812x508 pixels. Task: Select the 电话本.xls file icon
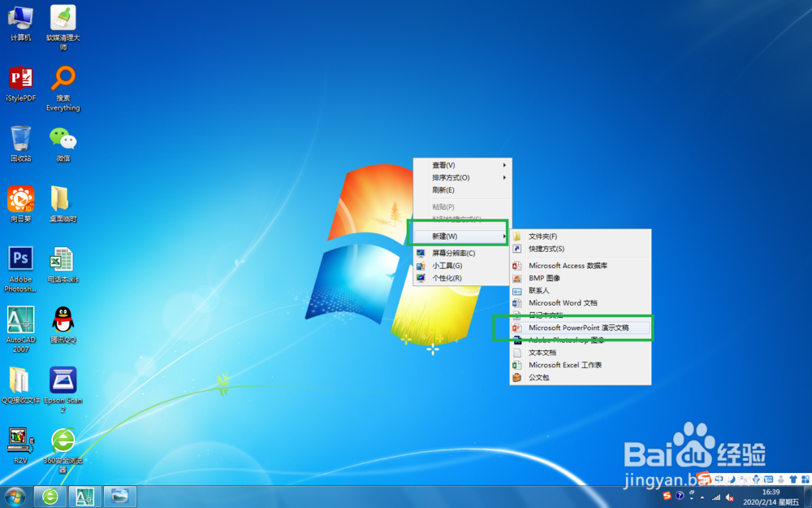click(63, 265)
